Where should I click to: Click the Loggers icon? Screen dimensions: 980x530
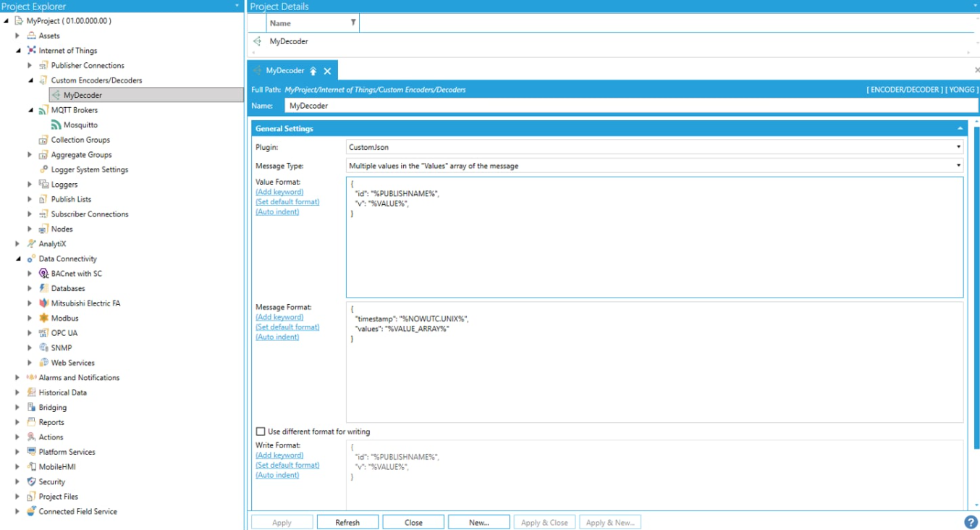[43, 185]
